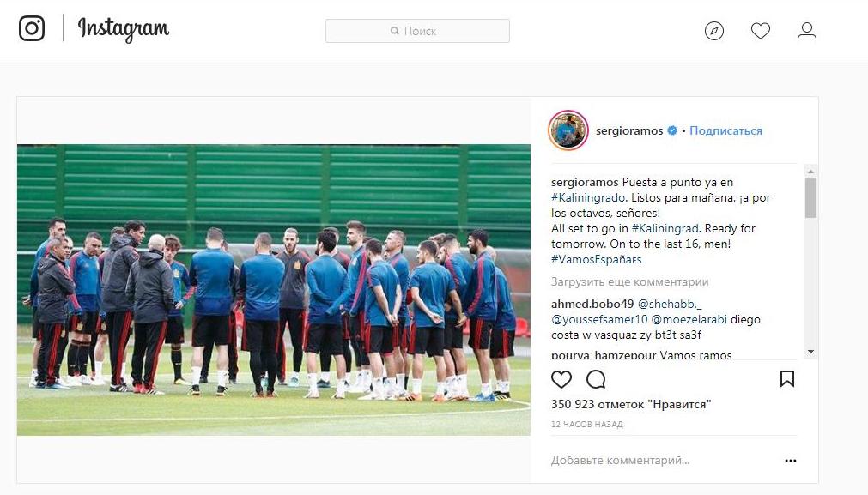Open the activity heart icon in header
Viewport: 868px width, 495px height.
[761, 31]
